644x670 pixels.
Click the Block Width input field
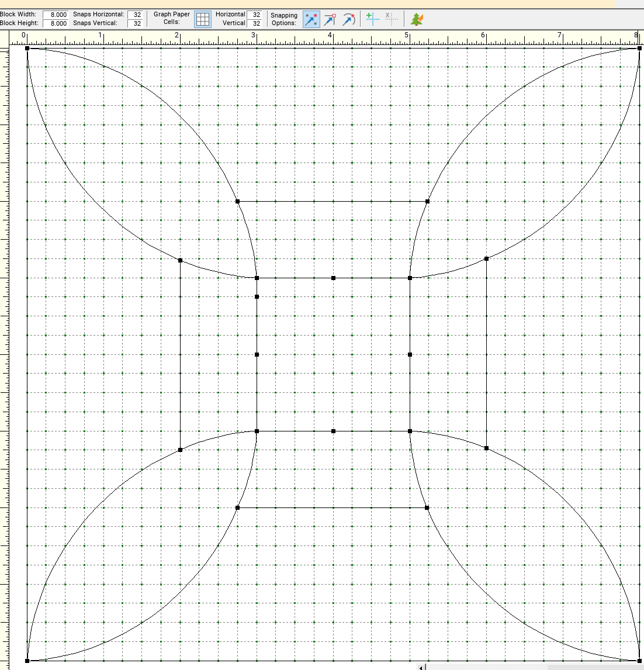[56, 15]
